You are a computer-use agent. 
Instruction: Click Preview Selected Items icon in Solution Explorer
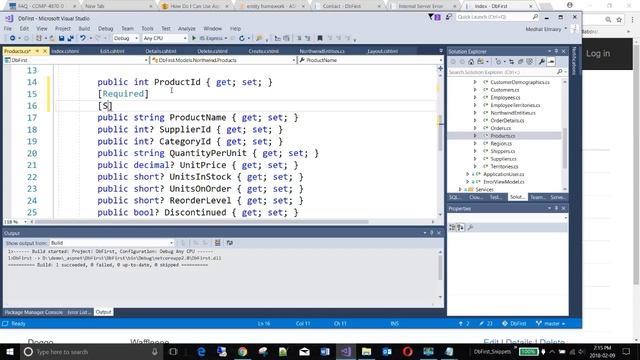[551, 62]
